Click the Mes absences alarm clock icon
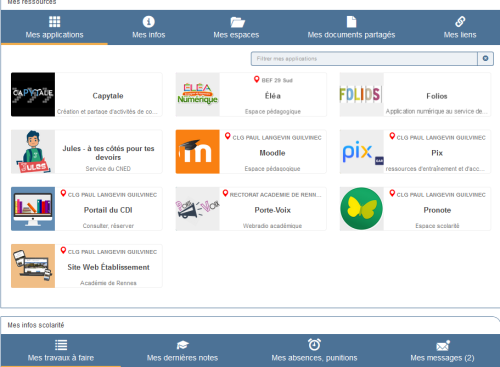 (314, 345)
